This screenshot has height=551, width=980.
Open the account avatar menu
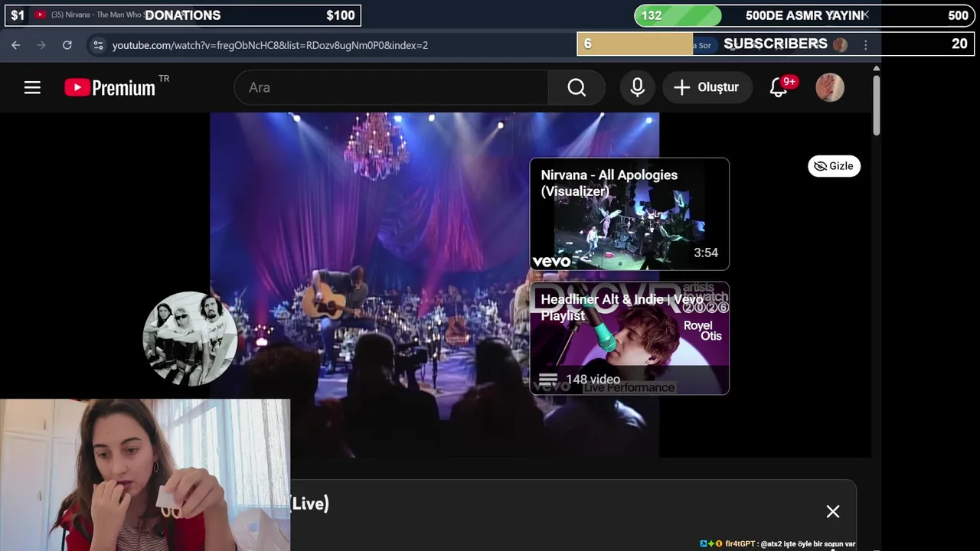pyautogui.click(x=830, y=87)
